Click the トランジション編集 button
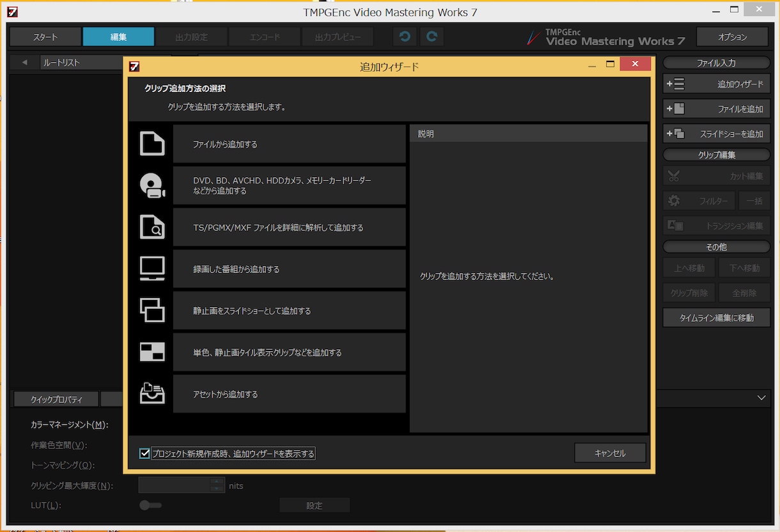This screenshot has width=780, height=532. click(716, 226)
